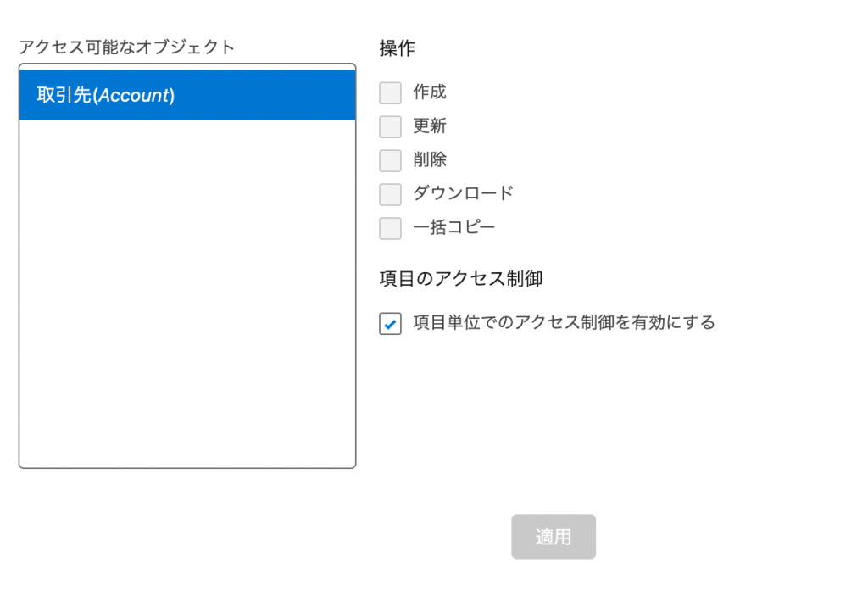Click the italic Account text in the highlighted row
This screenshot has height=591, width=868.
(x=135, y=95)
